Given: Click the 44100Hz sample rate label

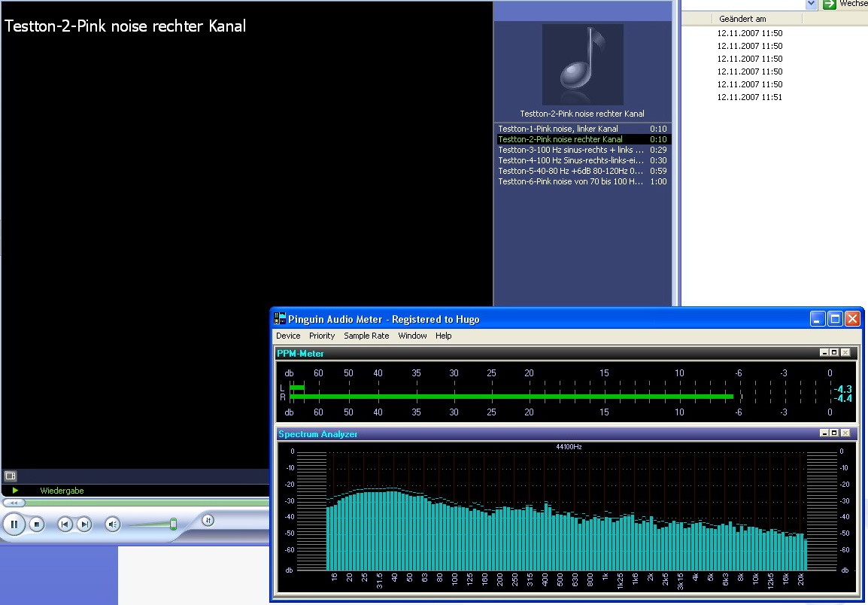Looking at the screenshot, I should [569, 446].
